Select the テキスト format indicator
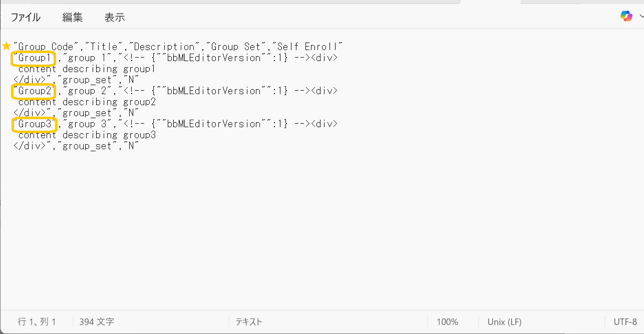The image size is (644, 334). tap(249, 322)
